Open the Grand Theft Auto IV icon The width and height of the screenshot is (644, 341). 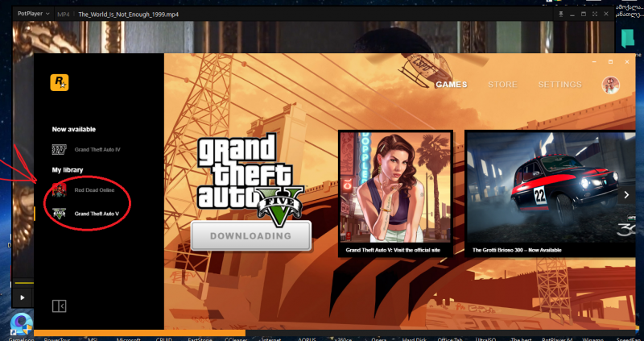[59, 150]
